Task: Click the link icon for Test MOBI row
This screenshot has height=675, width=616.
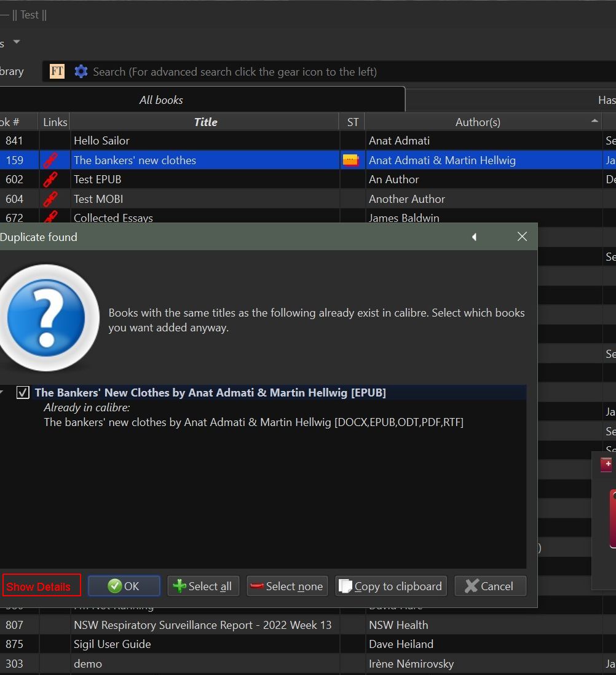Action: [x=50, y=199]
